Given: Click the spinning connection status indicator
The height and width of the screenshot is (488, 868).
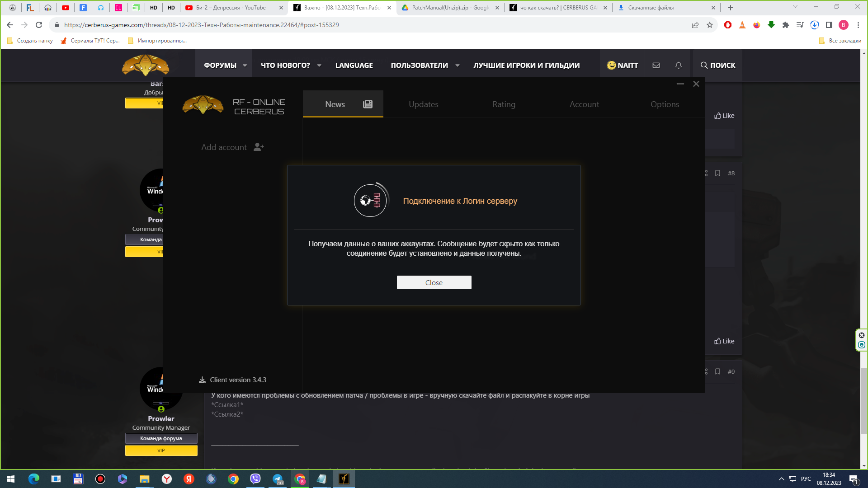Looking at the screenshot, I should 370,200.
